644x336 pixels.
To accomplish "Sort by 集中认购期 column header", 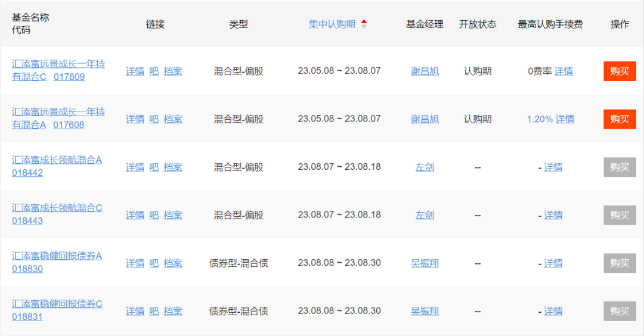I will point(332,24).
